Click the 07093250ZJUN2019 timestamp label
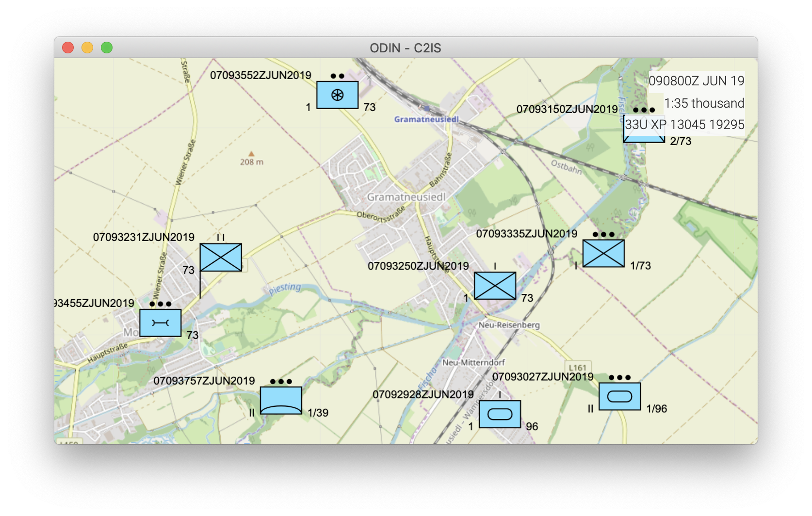Screen dimensions: 812x516 [x=418, y=266]
